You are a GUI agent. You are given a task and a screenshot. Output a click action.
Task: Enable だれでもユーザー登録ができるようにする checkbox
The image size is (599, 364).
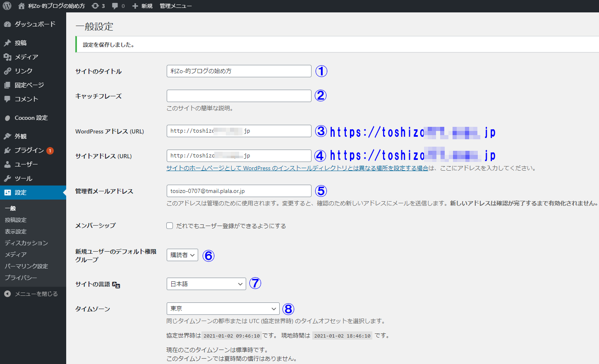(x=170, y=226)
